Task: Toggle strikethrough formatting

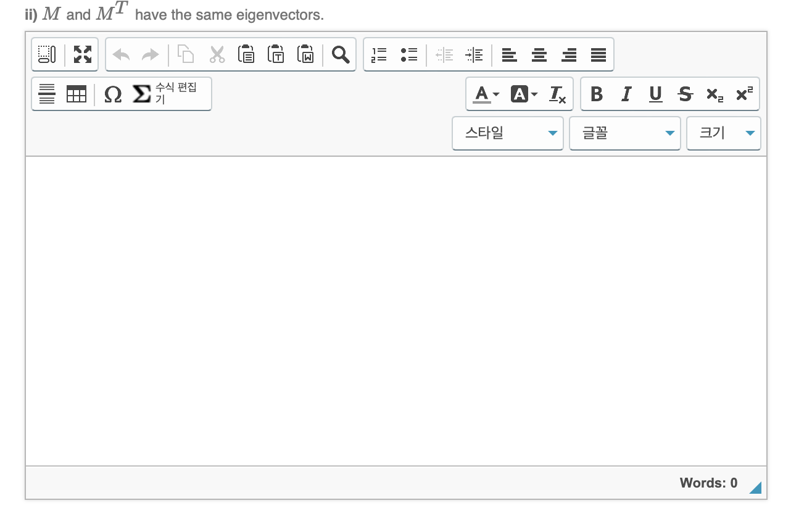Action: 684,94
